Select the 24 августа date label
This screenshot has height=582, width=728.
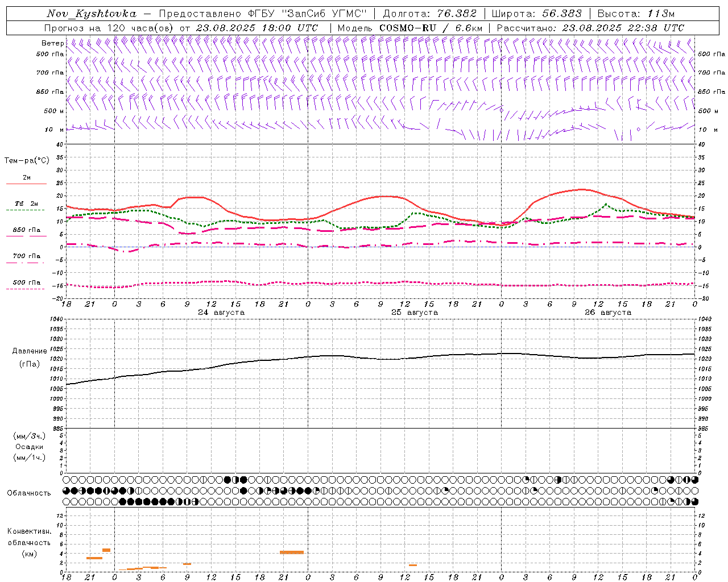(x=221, y=313)
